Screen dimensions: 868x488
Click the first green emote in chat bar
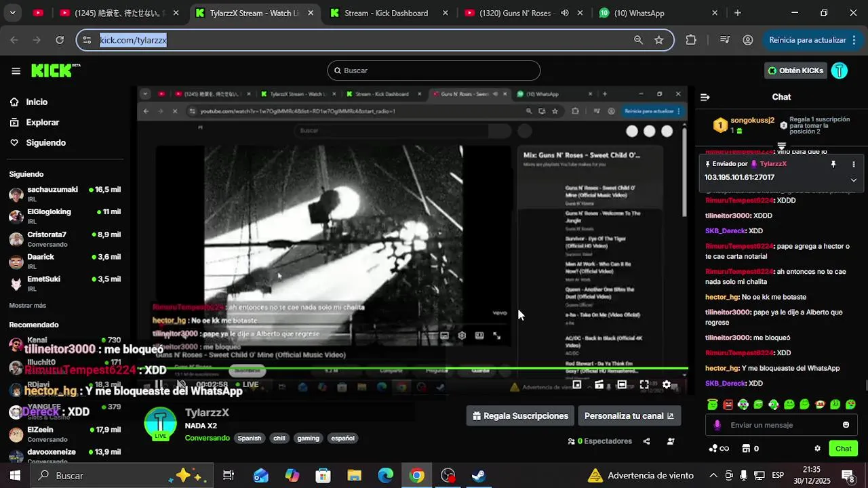pos(712,405)
